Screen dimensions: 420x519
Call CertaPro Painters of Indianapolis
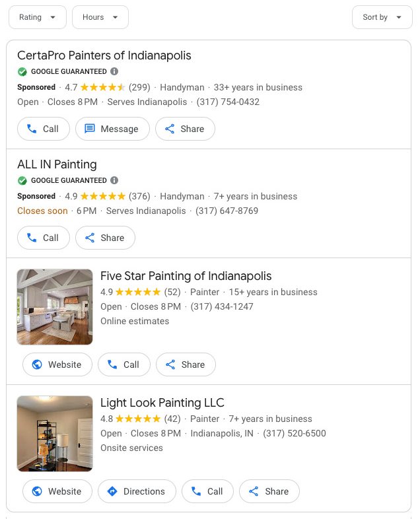pos(43,129)
